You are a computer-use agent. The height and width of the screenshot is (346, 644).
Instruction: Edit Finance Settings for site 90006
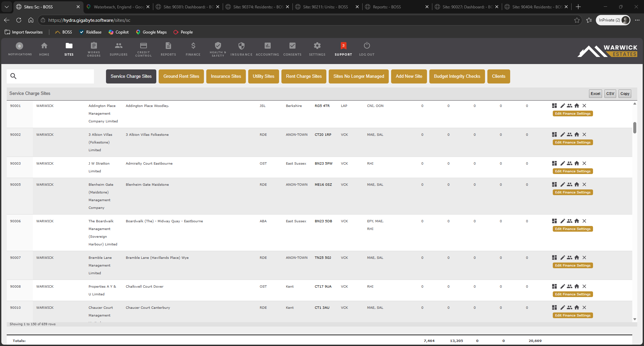point(573,229)
